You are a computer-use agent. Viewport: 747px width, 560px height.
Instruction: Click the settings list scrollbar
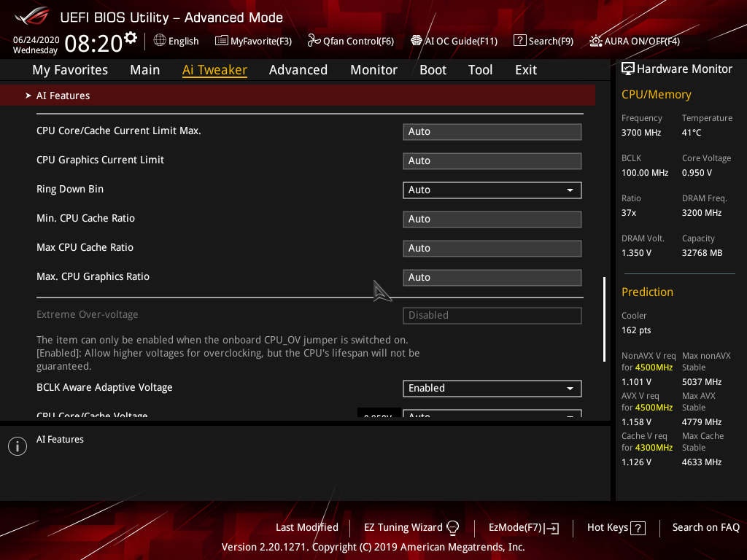click(x=605, y=319)
